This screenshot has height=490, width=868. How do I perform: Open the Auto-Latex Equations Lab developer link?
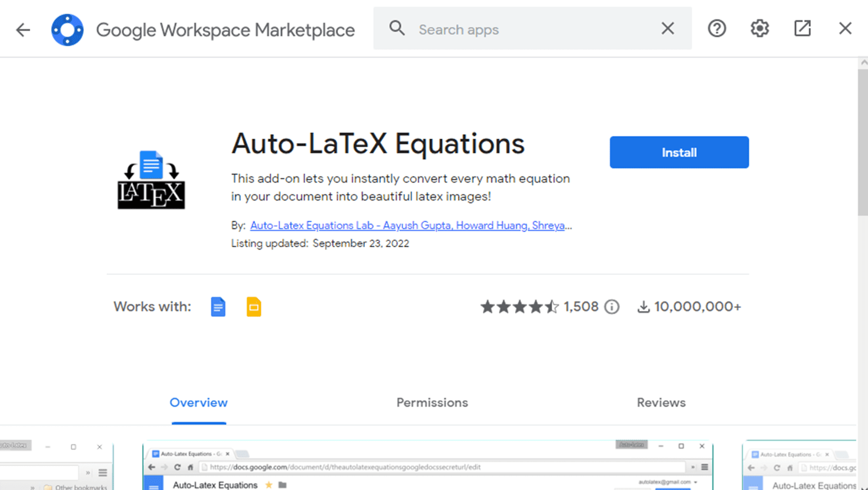tap(409, 226)
